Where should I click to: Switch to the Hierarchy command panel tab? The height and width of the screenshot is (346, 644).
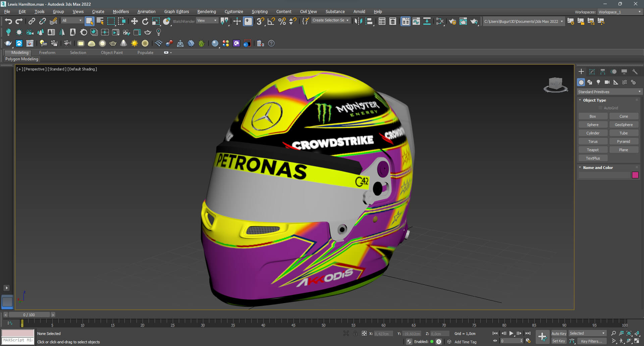click(x=603, y=72)
